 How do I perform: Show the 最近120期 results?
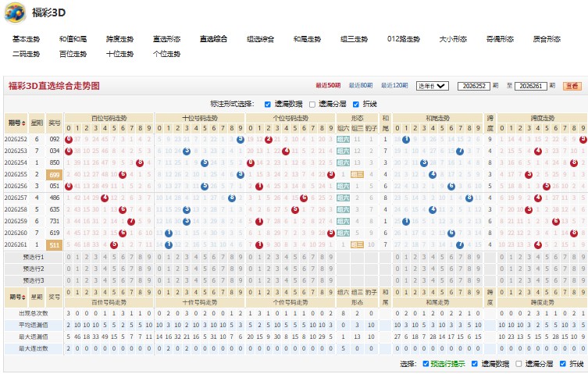394,86
